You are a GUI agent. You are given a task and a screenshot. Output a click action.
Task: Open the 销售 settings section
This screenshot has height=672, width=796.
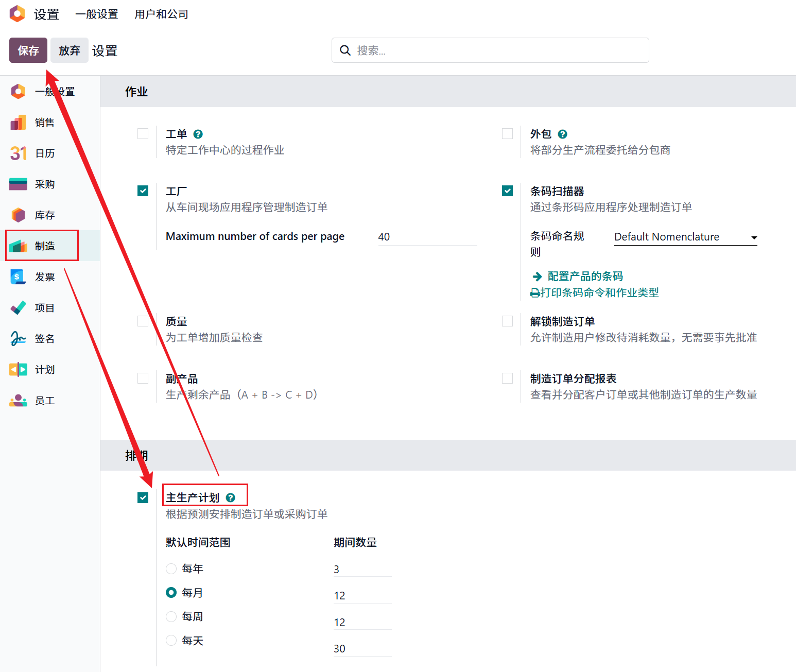coord(44,122)
